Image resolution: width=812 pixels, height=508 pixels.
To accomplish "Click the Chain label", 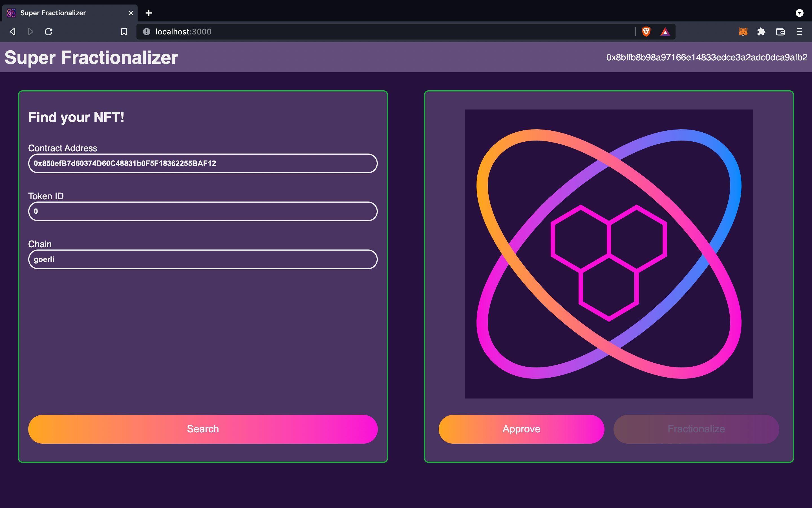I will (x=40, y=244).
